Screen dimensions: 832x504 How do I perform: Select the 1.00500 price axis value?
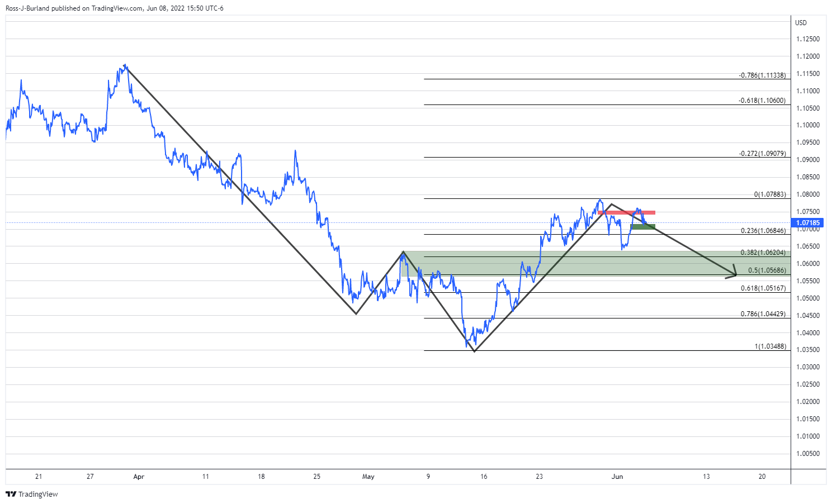[x=808, y=454]
